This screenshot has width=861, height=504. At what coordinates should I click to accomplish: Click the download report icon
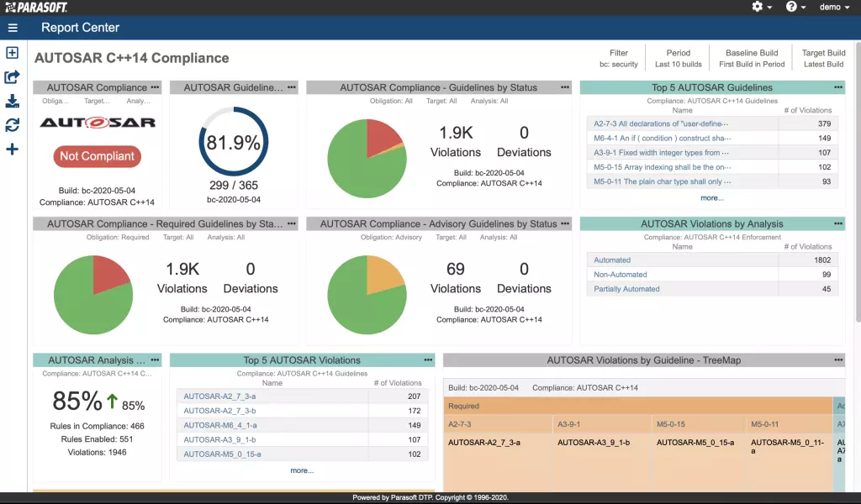13,102
